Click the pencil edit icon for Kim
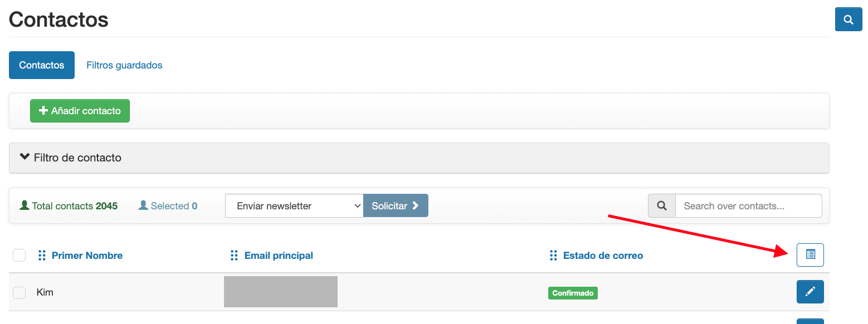The image size is (868, 324). click(810, 292)
